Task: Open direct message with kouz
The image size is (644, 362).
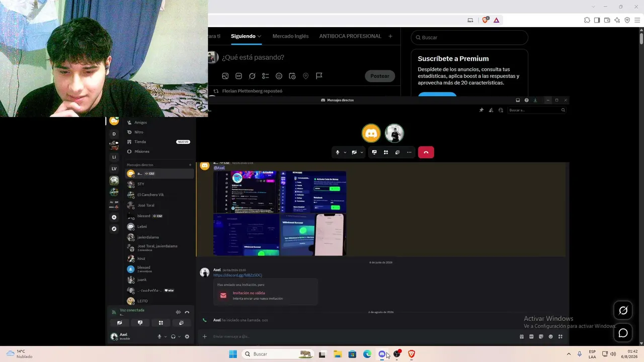Action: [159, 258]
